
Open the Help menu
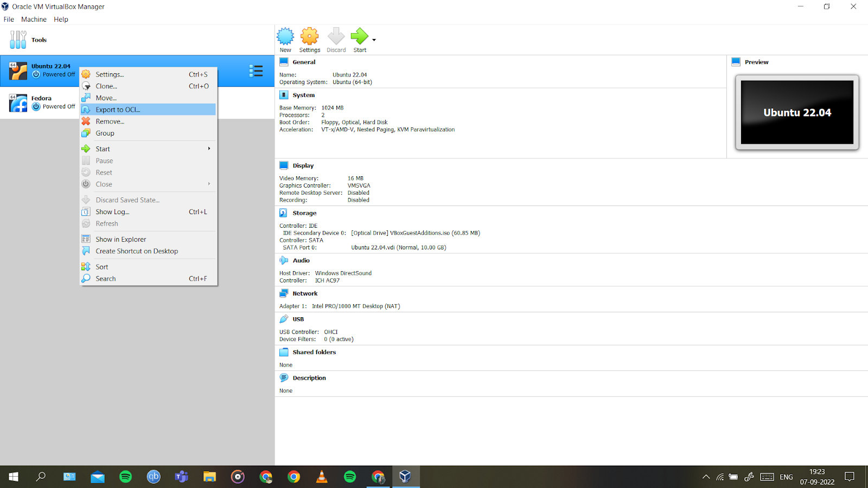click(x=61, y=19)
